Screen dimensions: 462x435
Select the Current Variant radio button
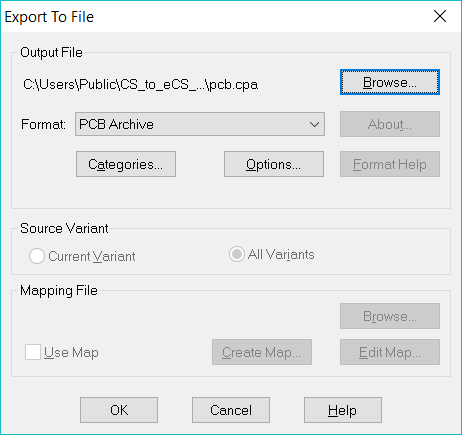click(x=37, y=256)
